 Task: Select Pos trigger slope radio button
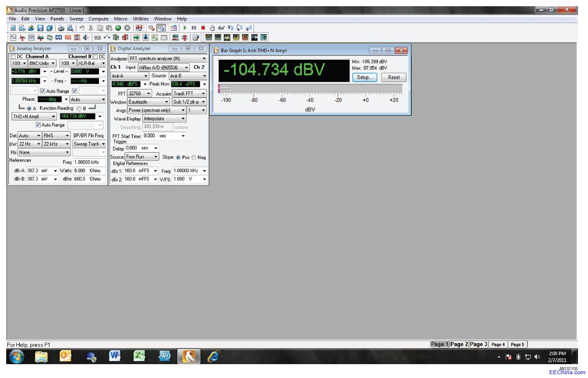(x=178, y=157)
